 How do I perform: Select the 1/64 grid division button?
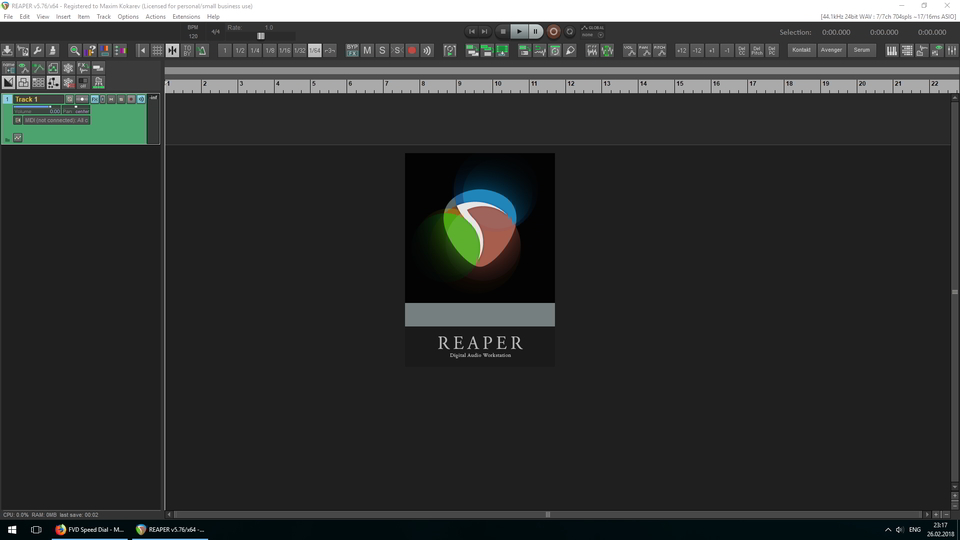315,50
